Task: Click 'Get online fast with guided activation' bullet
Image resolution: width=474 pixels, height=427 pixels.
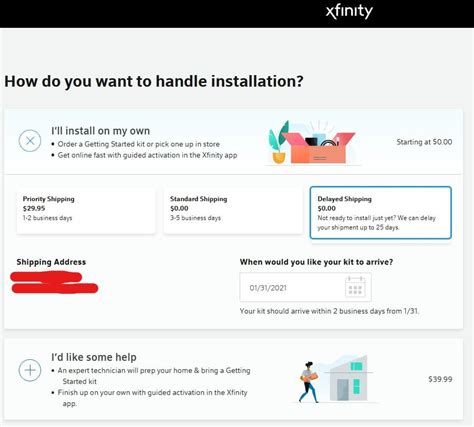Action: click(x=147, y=155)
